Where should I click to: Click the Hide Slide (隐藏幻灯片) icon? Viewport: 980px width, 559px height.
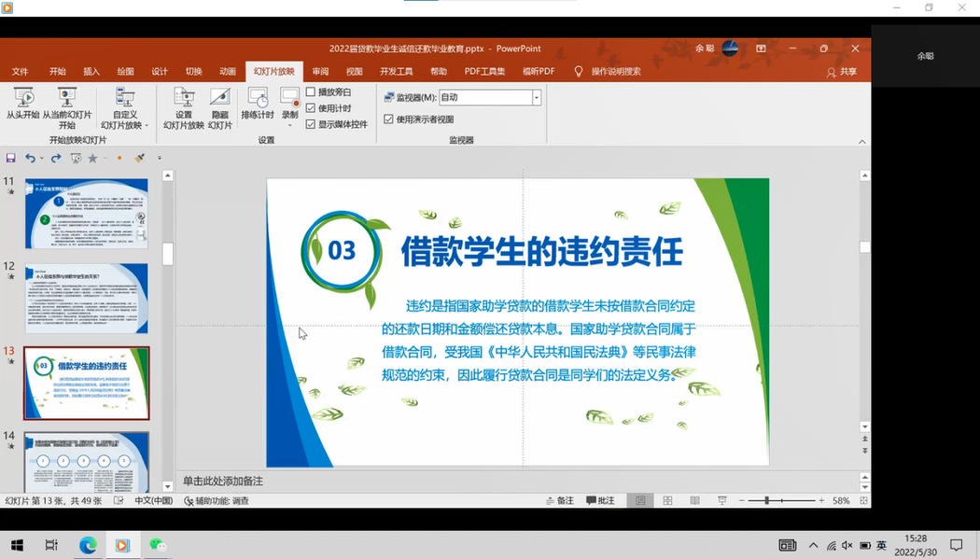click(220, 98)
